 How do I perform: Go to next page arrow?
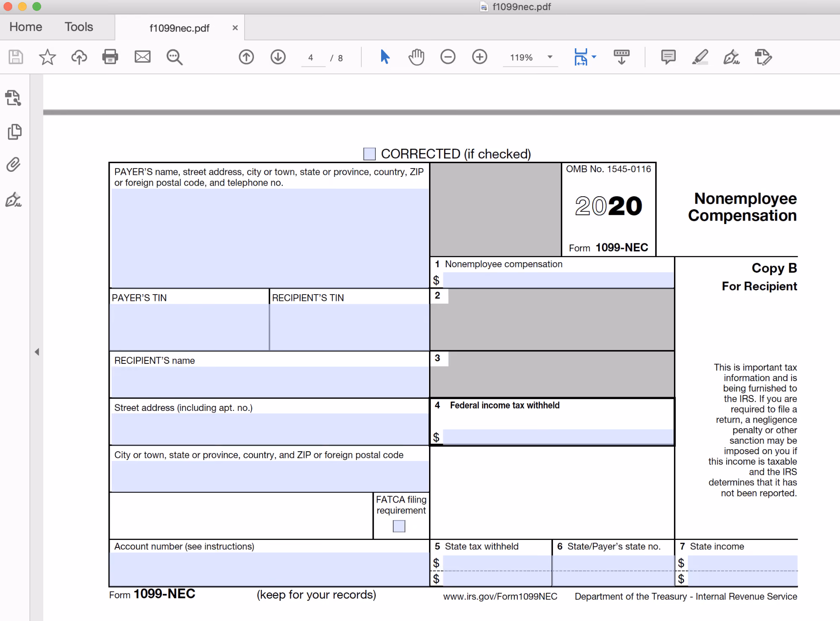tap(278, 57)
